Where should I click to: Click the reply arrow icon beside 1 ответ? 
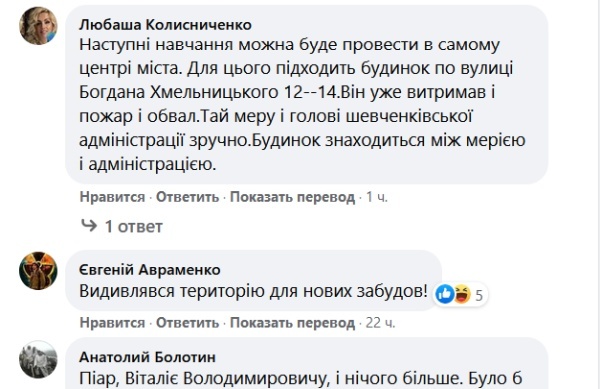point(89,226)
